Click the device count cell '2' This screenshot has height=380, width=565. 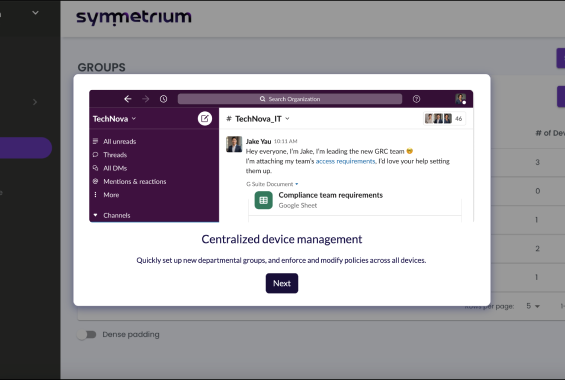537,249
